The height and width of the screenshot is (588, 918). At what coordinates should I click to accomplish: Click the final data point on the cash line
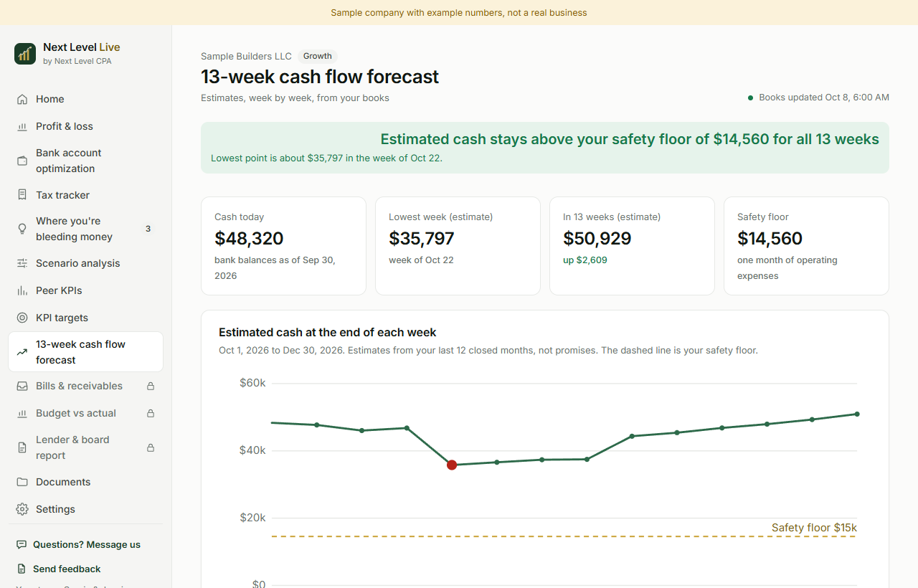(x=857, y=414)
